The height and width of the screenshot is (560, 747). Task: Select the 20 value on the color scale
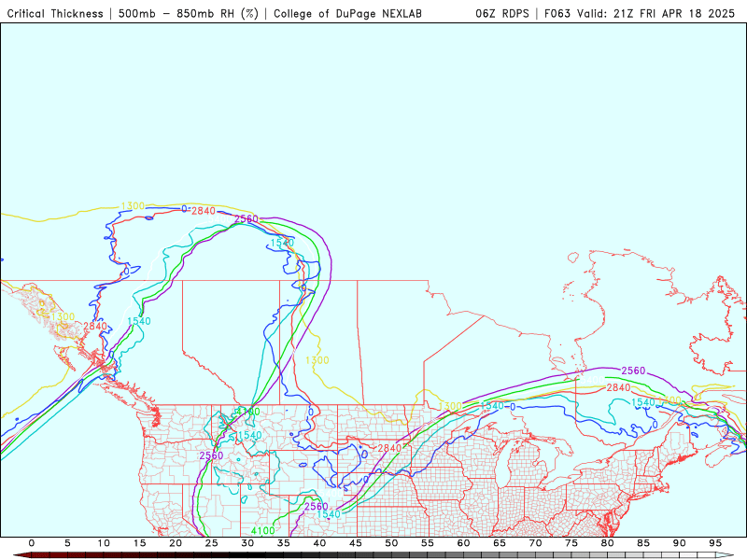176,543
